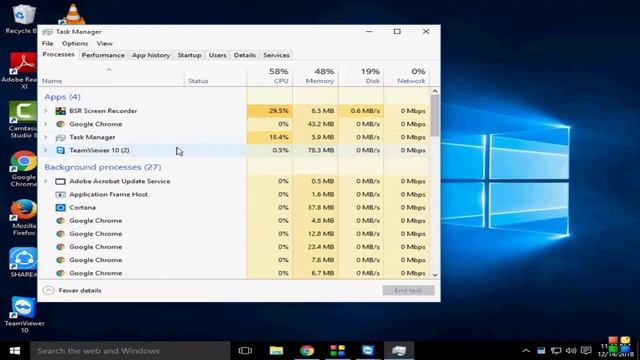Click the Google Chrome icon under Apps
640x360 pixels.
(60, 124)
